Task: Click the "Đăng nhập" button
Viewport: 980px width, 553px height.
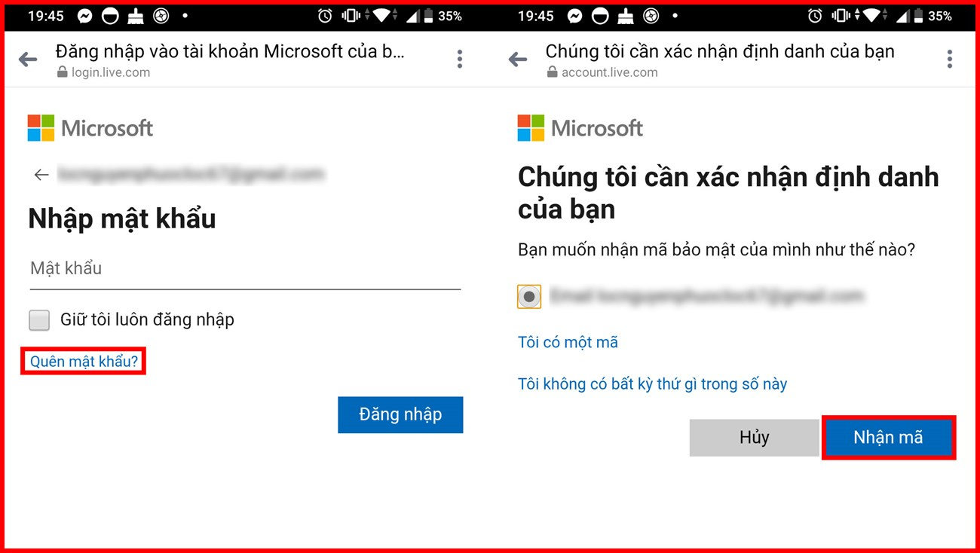Action: [400, 414]
